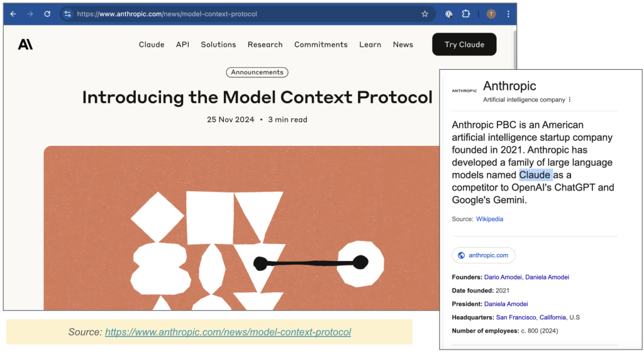
Task: Open the Learn nav menu item
Action: 370,45
